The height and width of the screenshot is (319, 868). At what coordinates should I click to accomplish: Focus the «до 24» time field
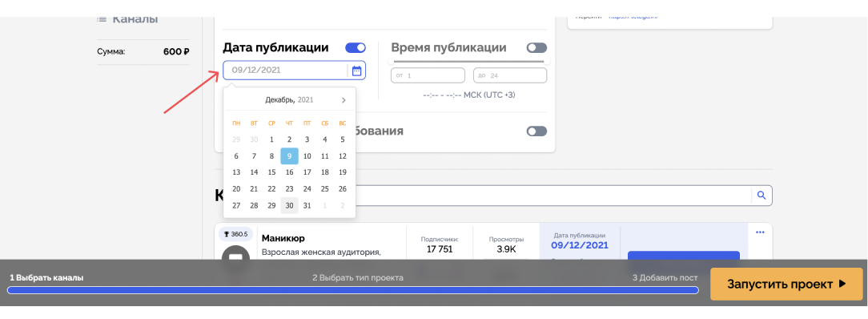point(510,75)
